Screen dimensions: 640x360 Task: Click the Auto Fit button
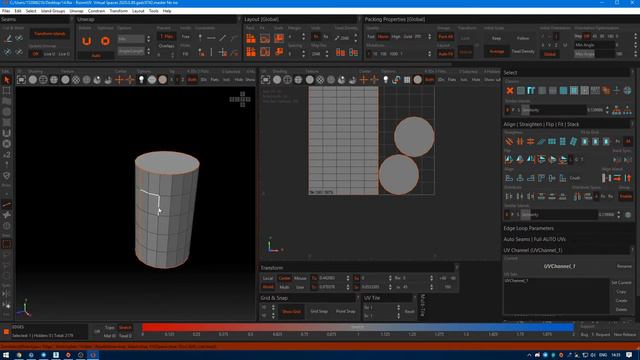pos(445,54)
